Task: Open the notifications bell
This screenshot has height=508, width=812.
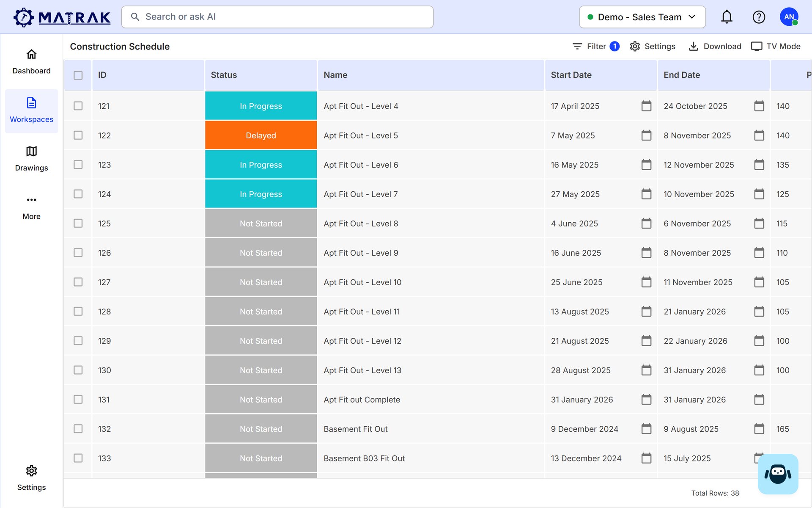Action: pyautogui.click(x=727, y=17)
